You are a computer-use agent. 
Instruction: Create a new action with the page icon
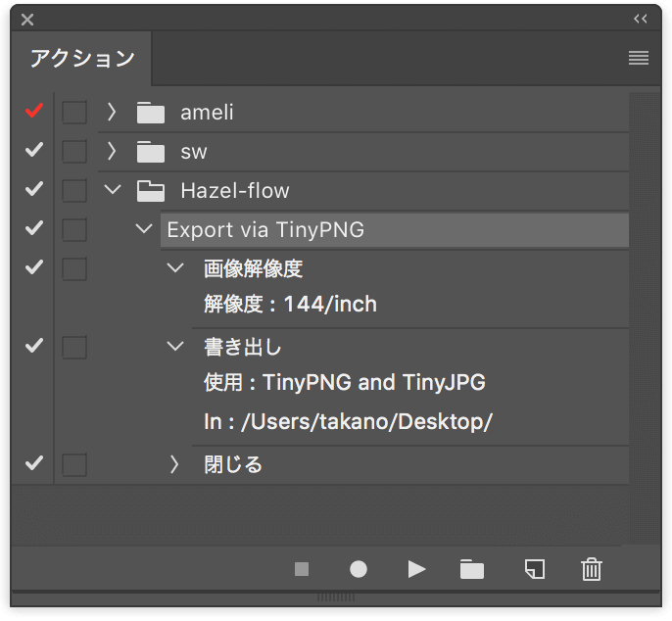tap(535, 569)
